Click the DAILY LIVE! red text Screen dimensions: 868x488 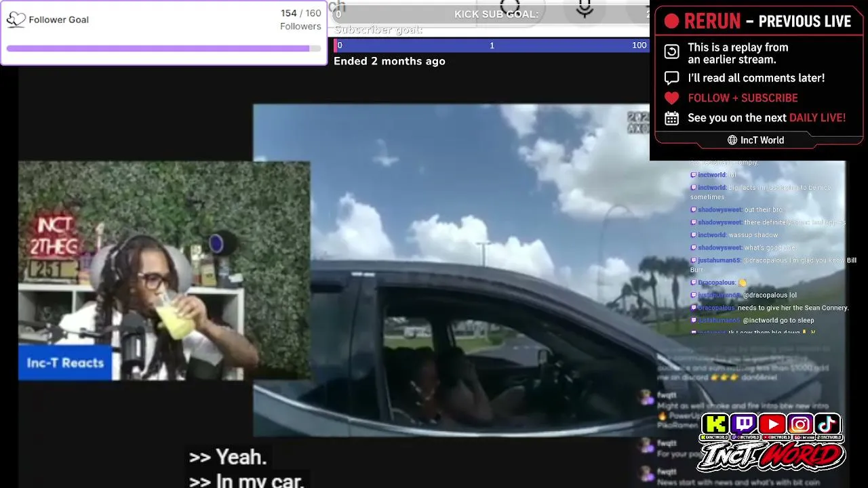(x=817, y=118)
